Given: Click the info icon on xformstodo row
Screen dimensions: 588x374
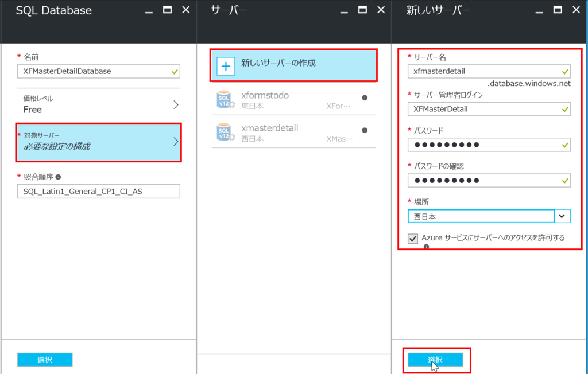Looking at the screenshot, I should [365, 98].
